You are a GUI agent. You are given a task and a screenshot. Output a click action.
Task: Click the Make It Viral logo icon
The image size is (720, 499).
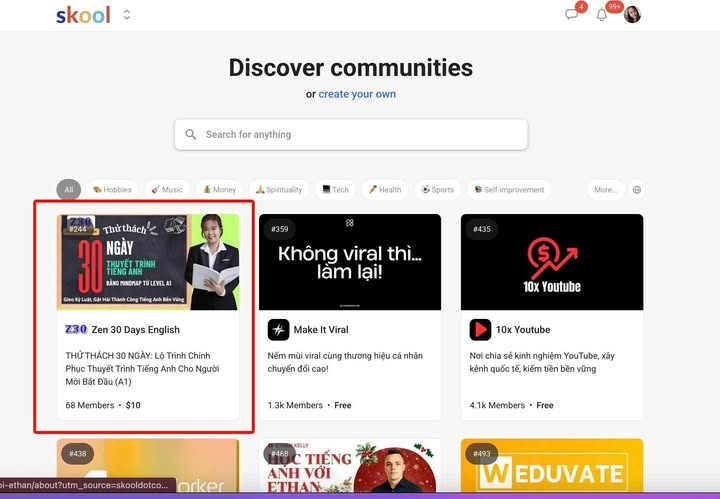click(x=278, y=330)
